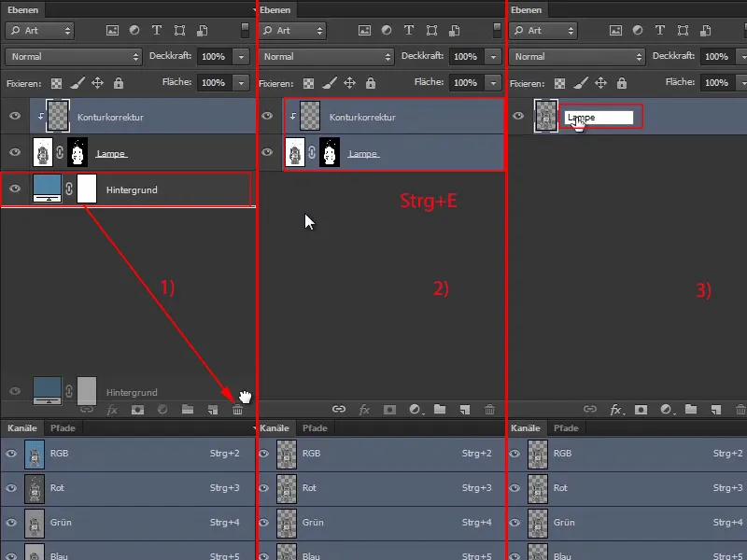The height and width of the screenshot is (560, 747).
Task: Hide Hintergrund layer in left panel
Action: pos(15,189)
